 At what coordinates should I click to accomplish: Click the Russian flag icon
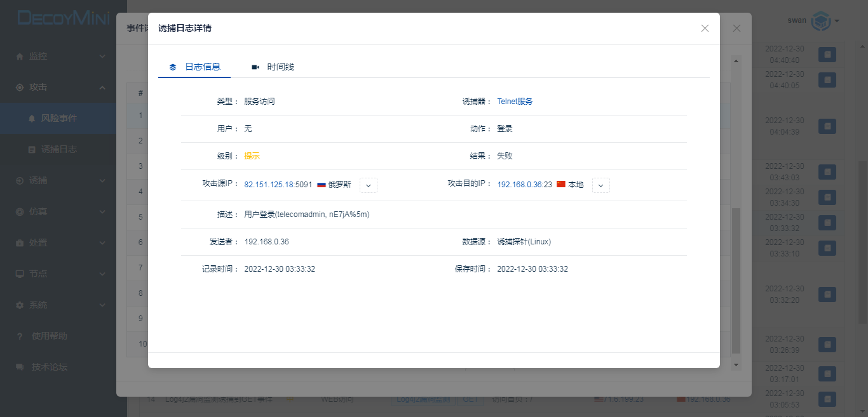(322, 185)
